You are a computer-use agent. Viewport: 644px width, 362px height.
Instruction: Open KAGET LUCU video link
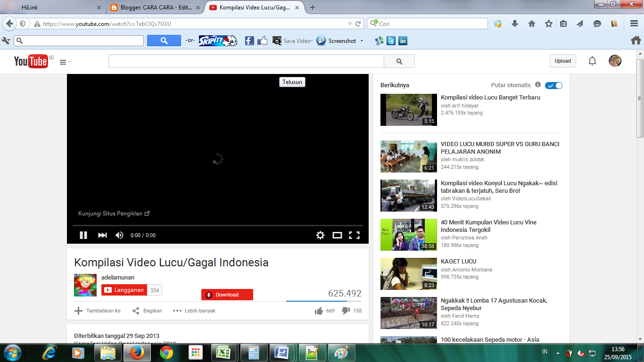point(458,262)
